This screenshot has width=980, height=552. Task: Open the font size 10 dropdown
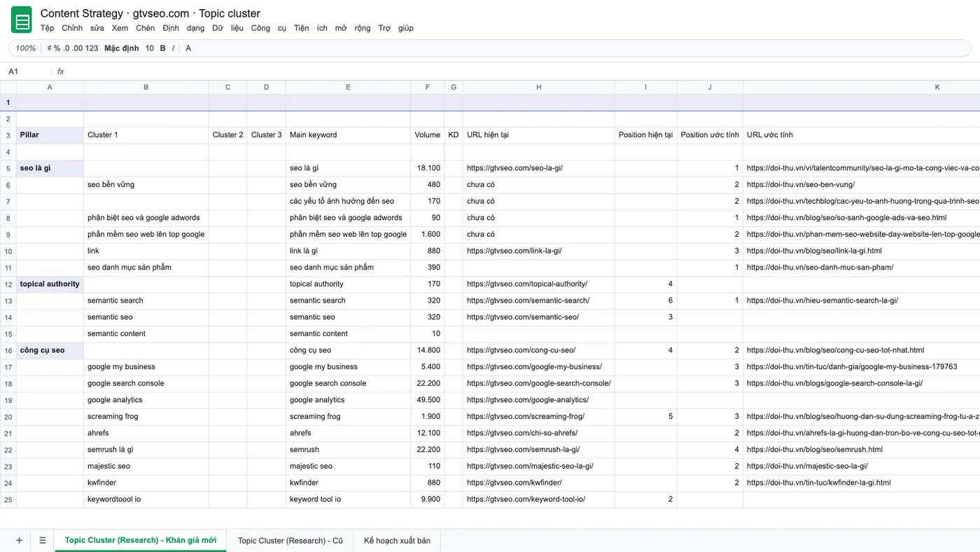coord(150,48)
